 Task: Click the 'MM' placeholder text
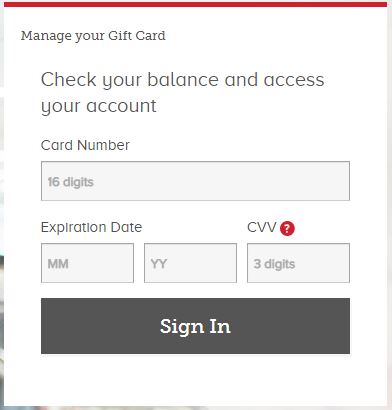(x=58, y=264)
